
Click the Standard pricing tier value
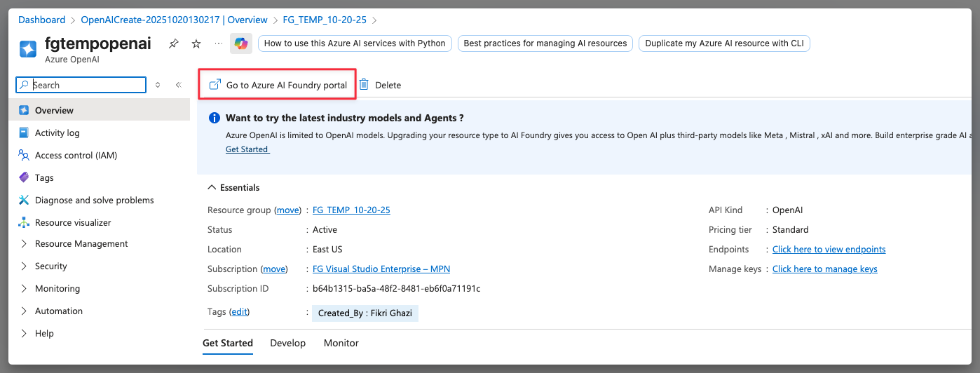point(790,229)
